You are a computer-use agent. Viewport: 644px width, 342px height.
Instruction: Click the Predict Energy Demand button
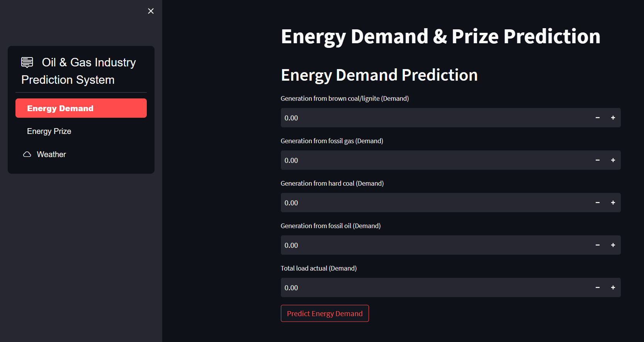click(325, 313)
